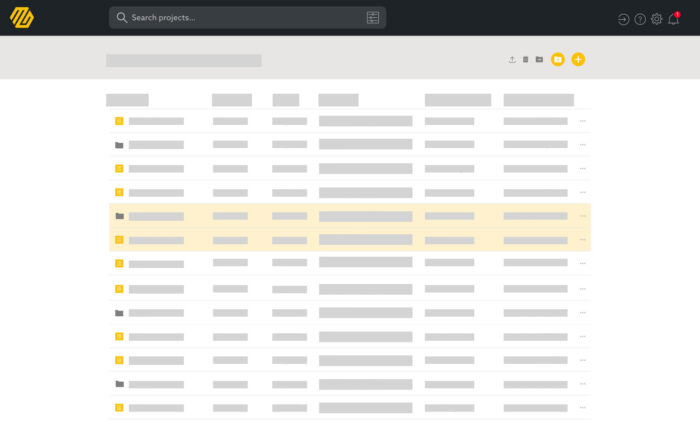Open notifications bell with red badge
Screen dimensions: 700x426
click(674, 18)
